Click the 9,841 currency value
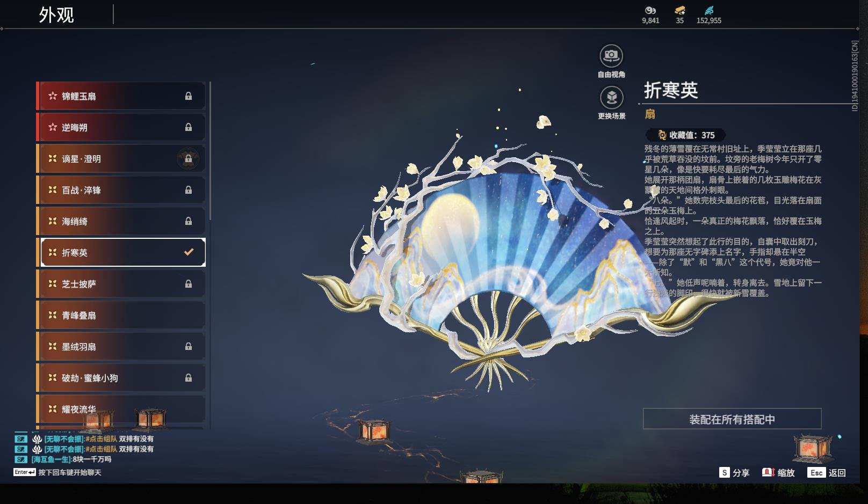 coord(650,20)
